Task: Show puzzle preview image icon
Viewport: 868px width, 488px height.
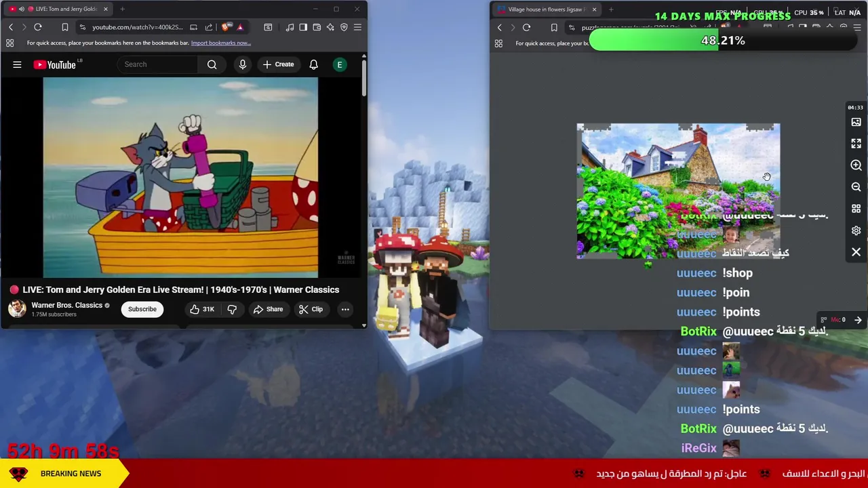Action: pyautogui.click(x=856, y=122)
